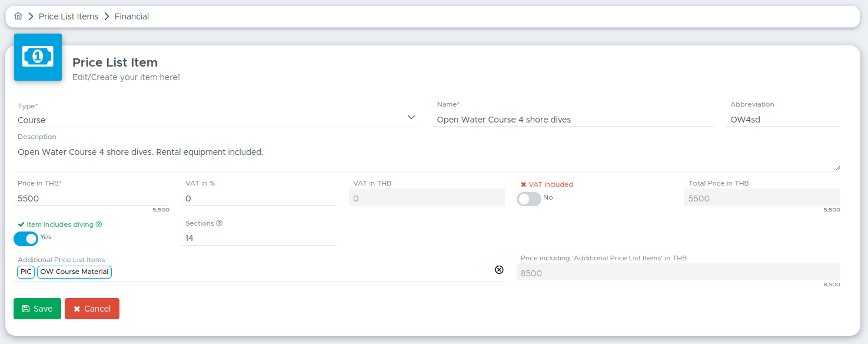Image resolution: width=868 pixels, height=344 pixels.
Task: Click the 'Price List Item' heading
Action: click(115, 62)
